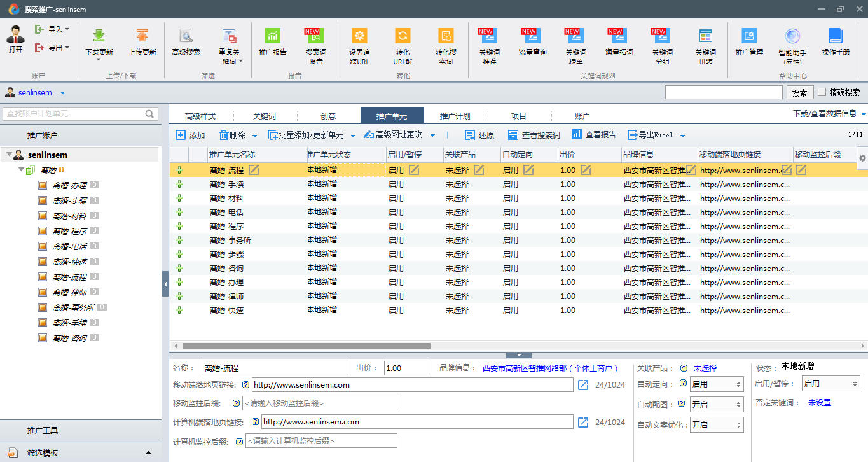This screenshot has height=462, width=868.
Task: Collapse the 离婚 campaign tree node
Action: 22,170
